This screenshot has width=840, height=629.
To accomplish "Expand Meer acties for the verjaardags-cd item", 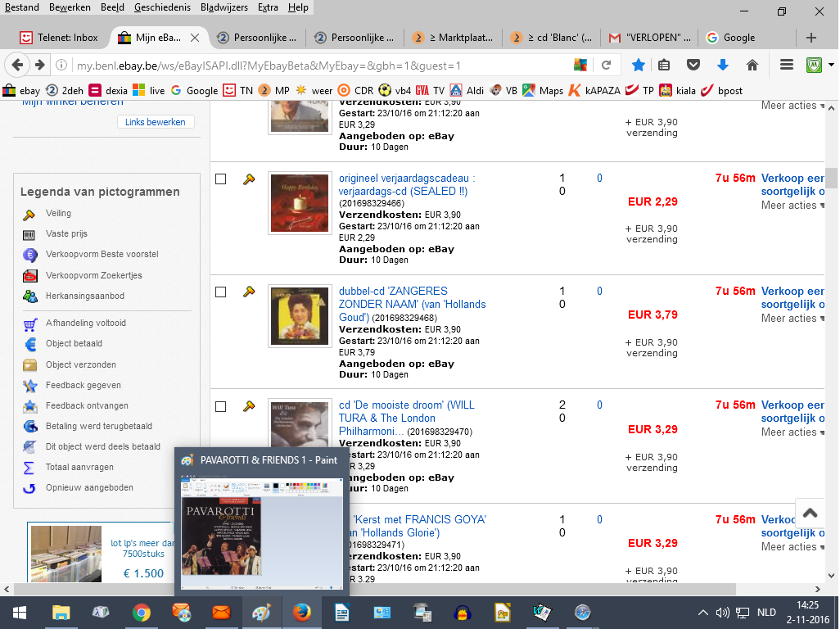I will click(x=793, y=206).
